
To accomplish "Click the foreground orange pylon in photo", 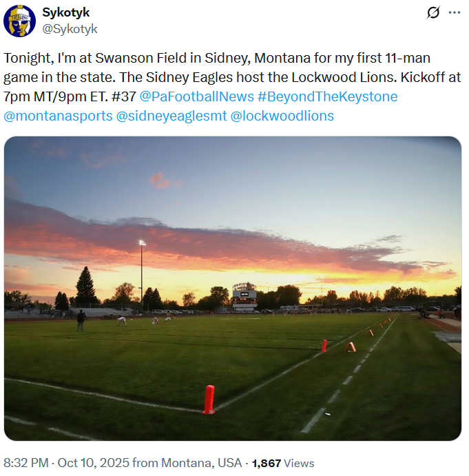I will tap(209, 400).
